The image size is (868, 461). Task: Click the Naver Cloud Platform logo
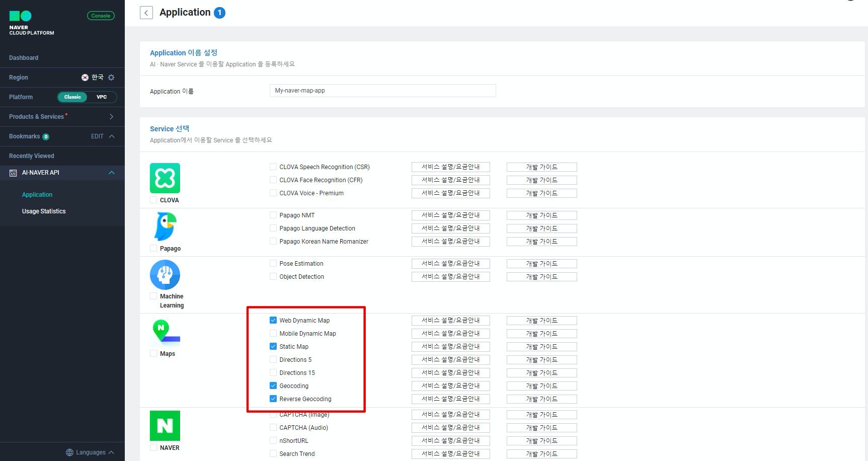click(31, 23)
